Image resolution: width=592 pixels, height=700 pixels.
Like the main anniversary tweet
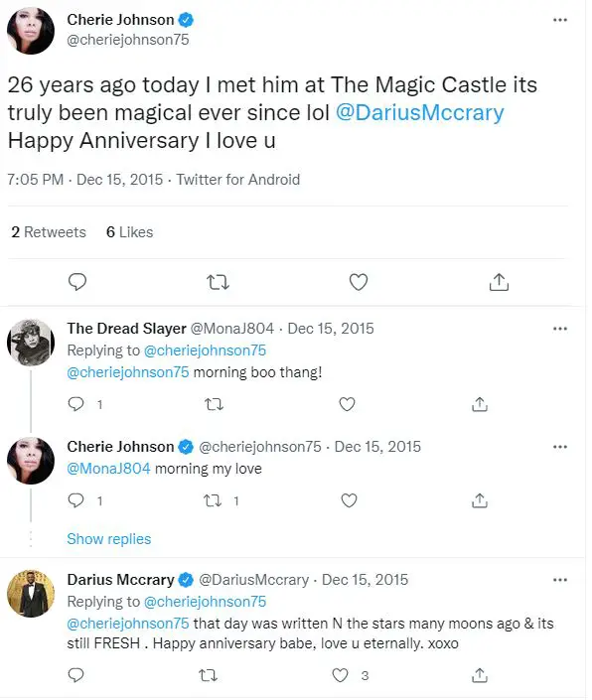[358, 282]
